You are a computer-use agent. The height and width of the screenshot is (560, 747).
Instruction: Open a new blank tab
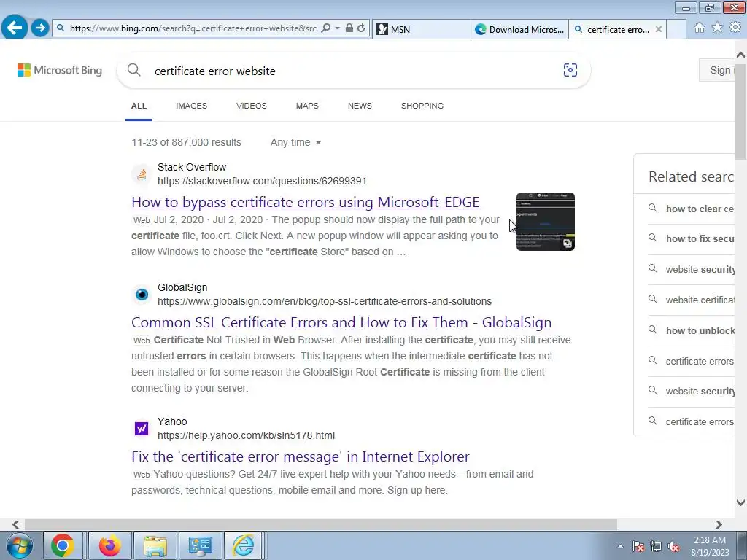(676, 29)
